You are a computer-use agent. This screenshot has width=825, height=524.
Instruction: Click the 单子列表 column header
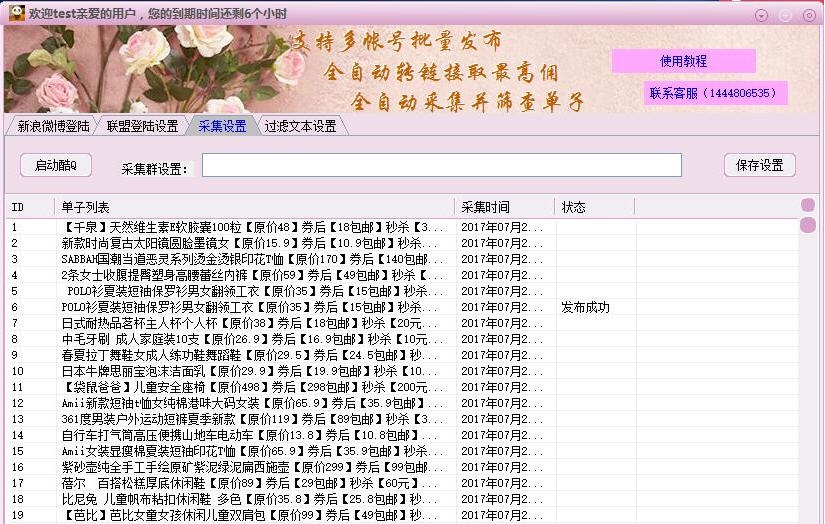(x=254, y=207)
